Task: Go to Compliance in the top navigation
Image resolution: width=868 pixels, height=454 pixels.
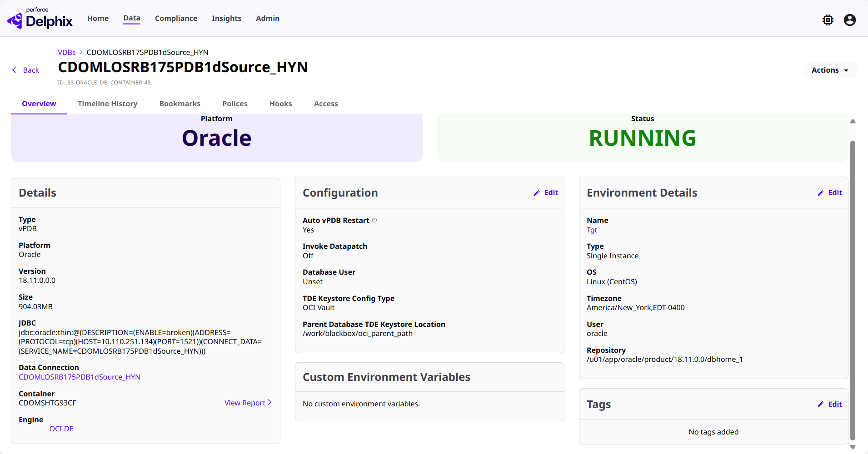Action: pos(176,18)
